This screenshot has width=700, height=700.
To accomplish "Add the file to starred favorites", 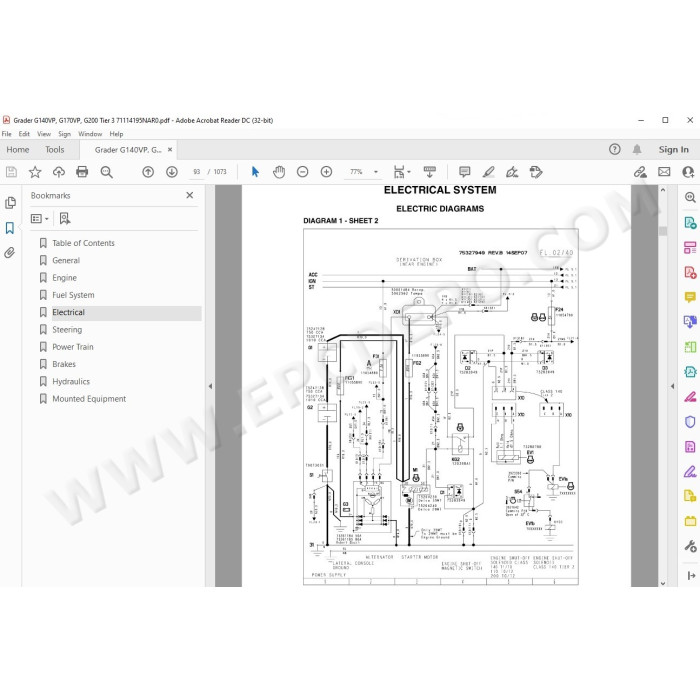I will point(35,172).
